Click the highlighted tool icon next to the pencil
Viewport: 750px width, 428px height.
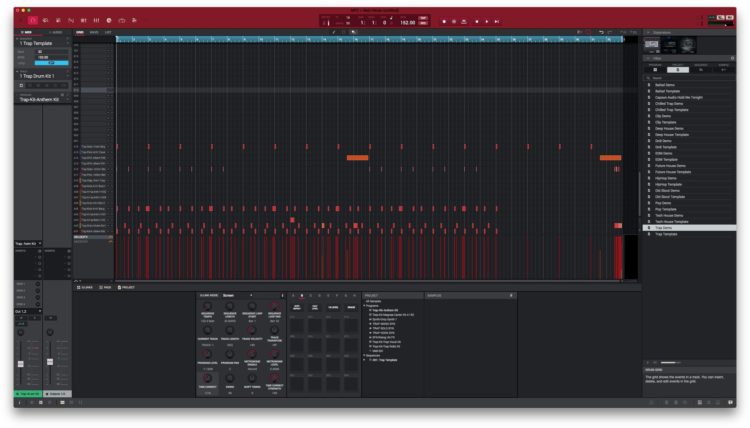click(x=353, y=33)
